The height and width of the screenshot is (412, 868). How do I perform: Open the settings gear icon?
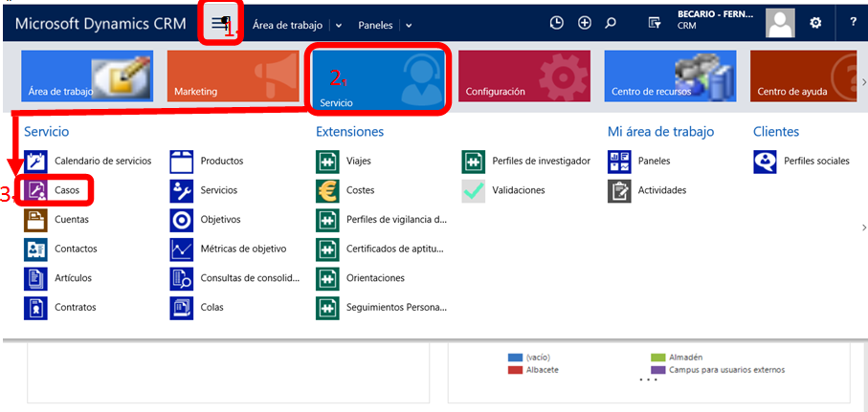(815, 24)
